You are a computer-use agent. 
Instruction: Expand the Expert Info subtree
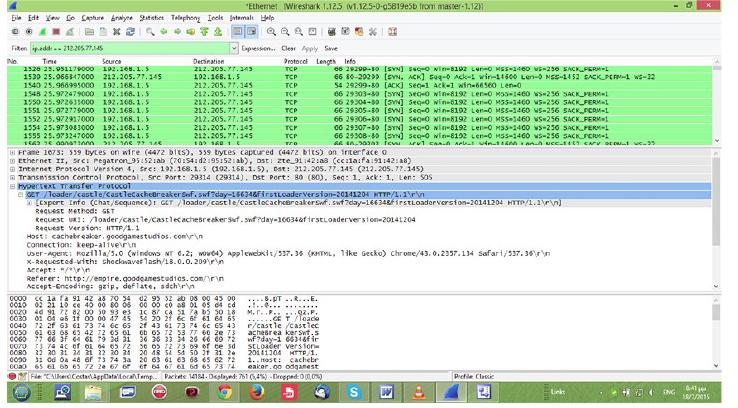(29, 203)
